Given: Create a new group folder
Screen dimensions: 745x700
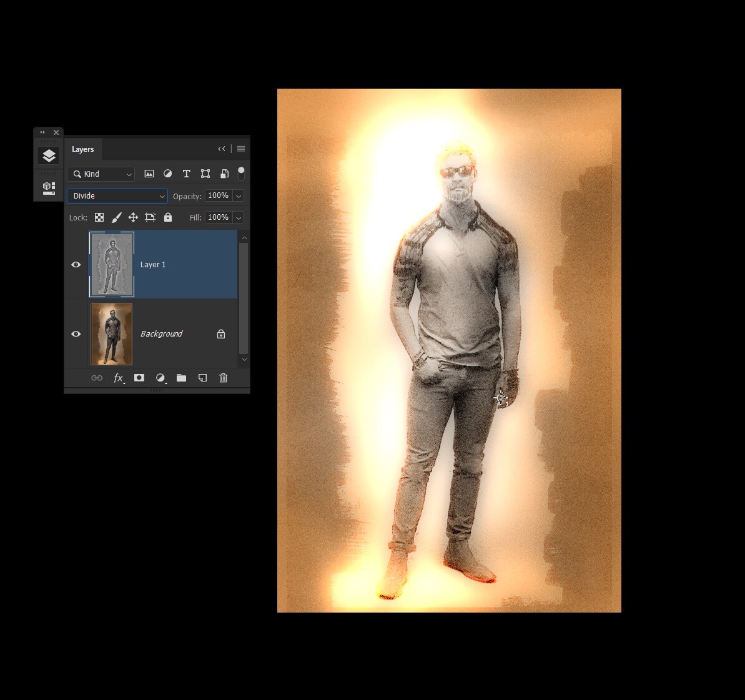Looking at the screenshot, I should (182, 378).
